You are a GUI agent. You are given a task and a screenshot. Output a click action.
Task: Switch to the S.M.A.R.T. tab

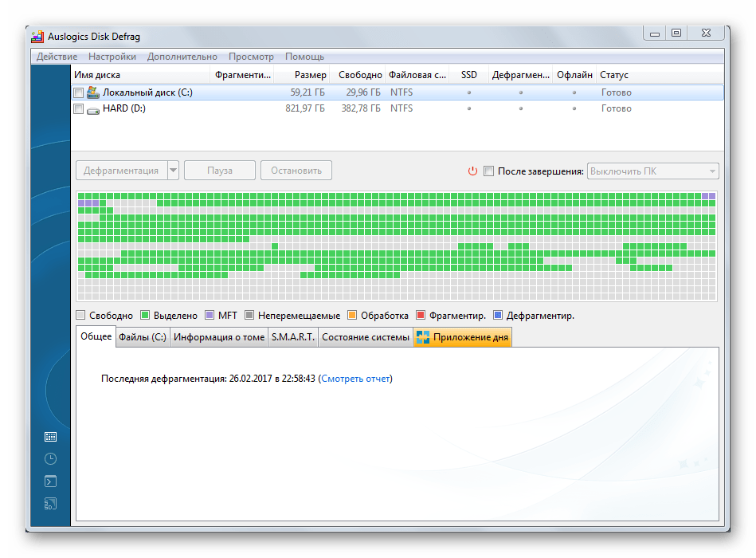click(x=292, y=337)
